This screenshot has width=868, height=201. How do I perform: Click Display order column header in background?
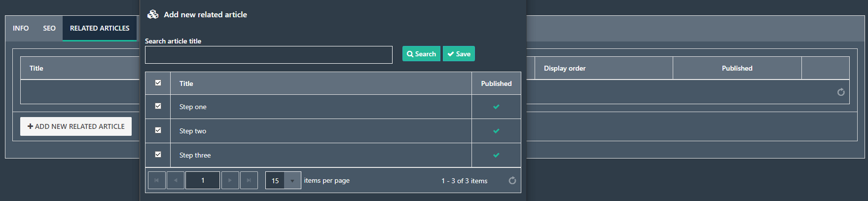(604, 68)
